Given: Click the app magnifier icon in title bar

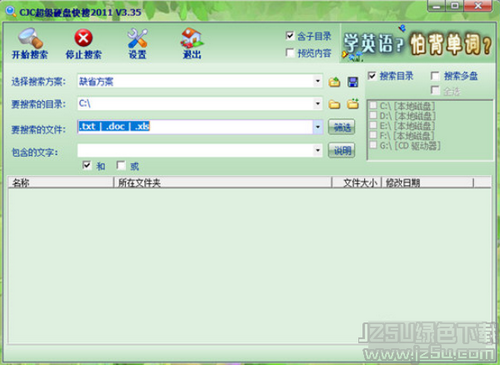Looking at the screenshot, I should tap(11, 11).
